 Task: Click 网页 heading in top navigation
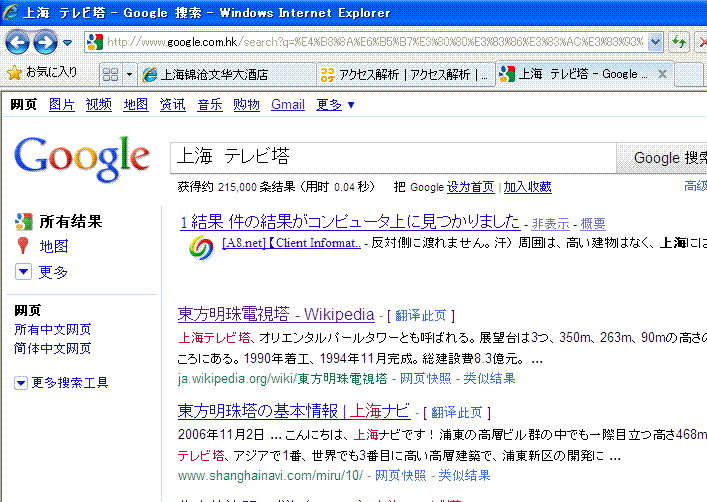pos(23,105)
